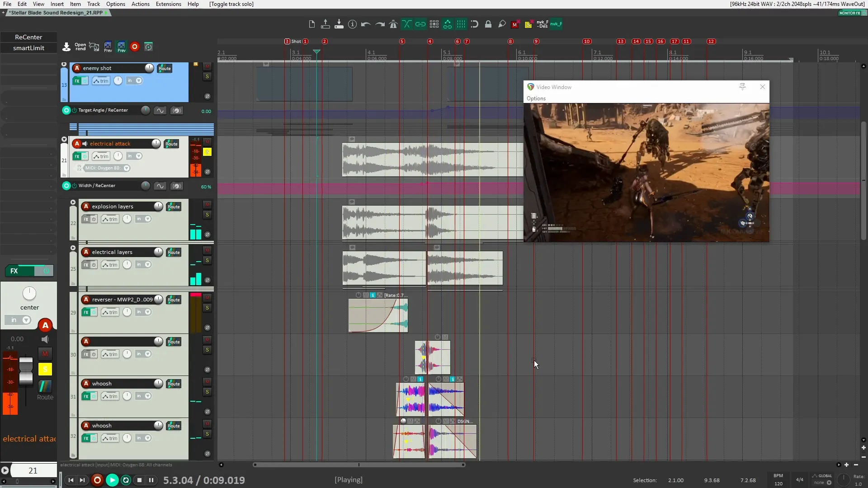Bypass the Target Angle / ReCenter envelope
The image size is (868, 488).
tap(74, 110)
